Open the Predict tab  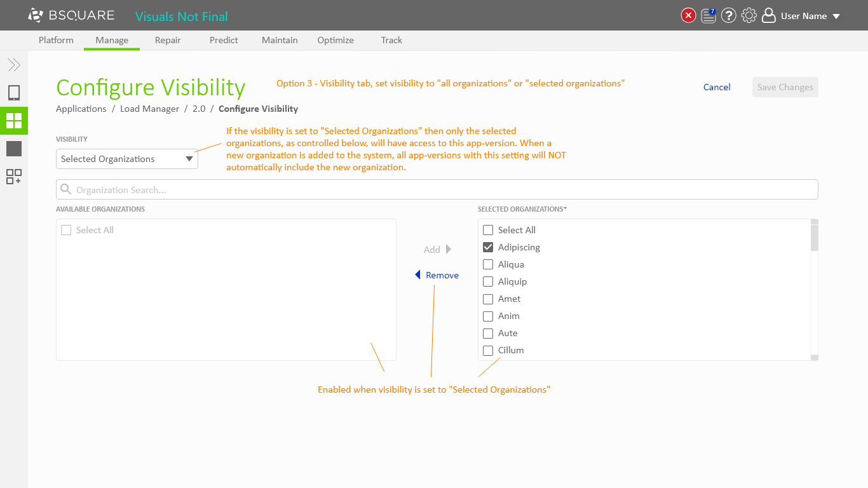tap(224, 40)
